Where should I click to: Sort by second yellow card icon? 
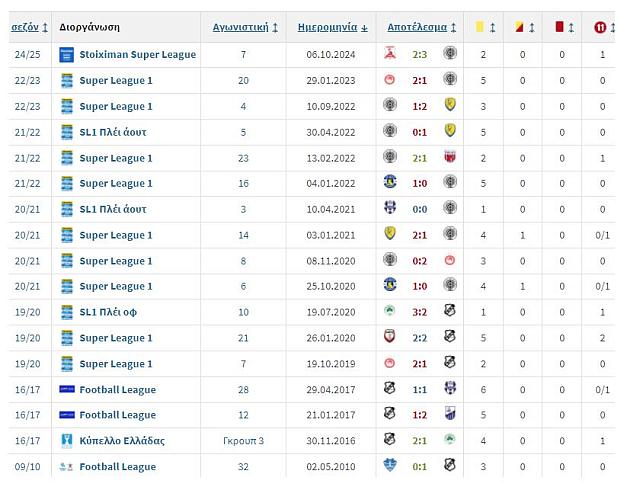[x=519, y=27]
